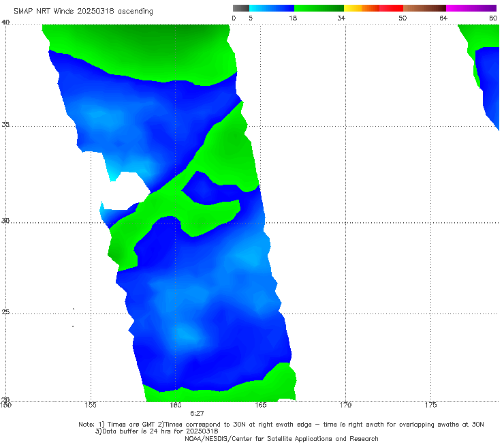
Task: Click the green segment of the color bar
Action: pos(319,8)
